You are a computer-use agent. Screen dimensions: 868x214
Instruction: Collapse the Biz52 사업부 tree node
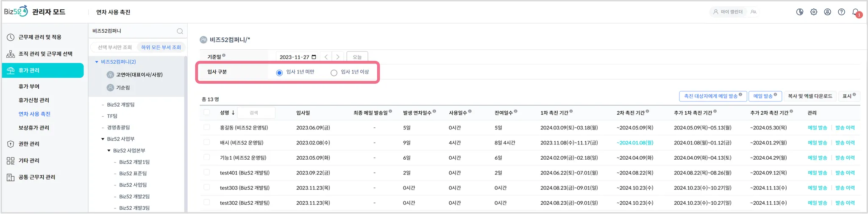(x=103, y=139)
